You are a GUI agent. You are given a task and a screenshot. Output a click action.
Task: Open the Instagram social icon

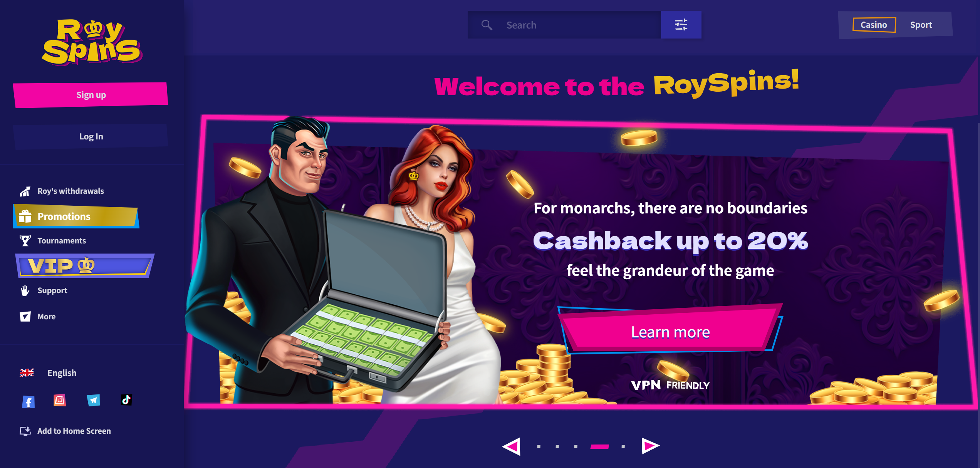[60, 401]
